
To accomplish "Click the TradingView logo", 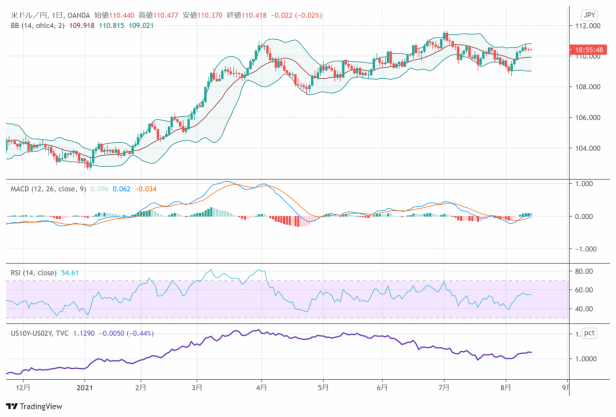I will [x=33, y=406].
